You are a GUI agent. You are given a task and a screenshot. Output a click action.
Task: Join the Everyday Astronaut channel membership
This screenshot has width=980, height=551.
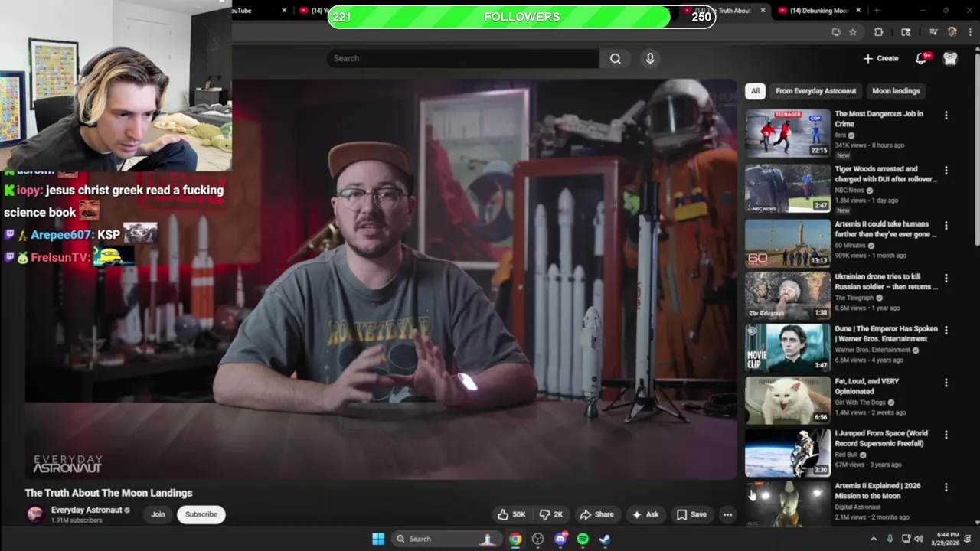click(158, 514)
